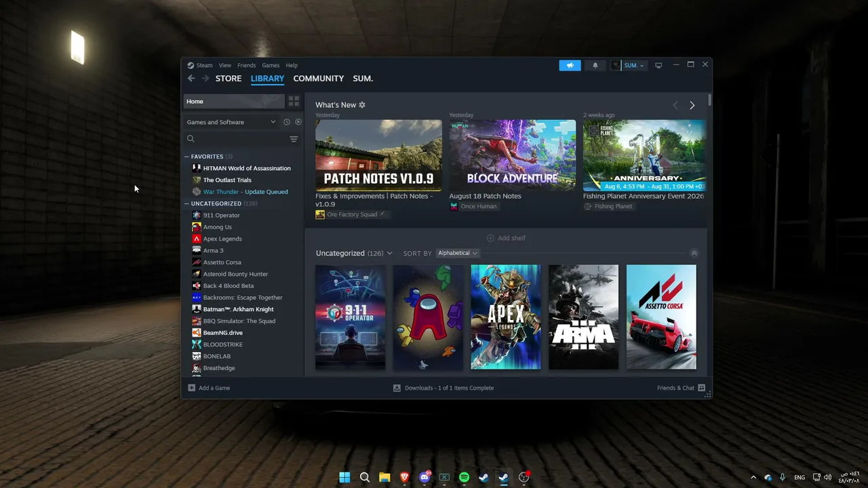868x488 pixels.
Task: Open the notifications bell in Steam
Action: [595, 65]
